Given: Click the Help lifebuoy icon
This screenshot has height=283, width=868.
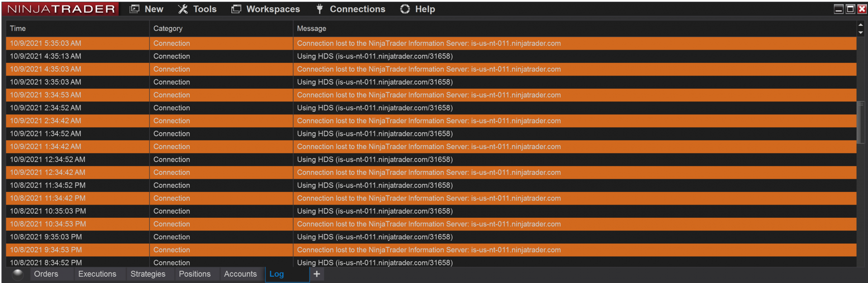Looking at the screenshot, I should point(405,9).
